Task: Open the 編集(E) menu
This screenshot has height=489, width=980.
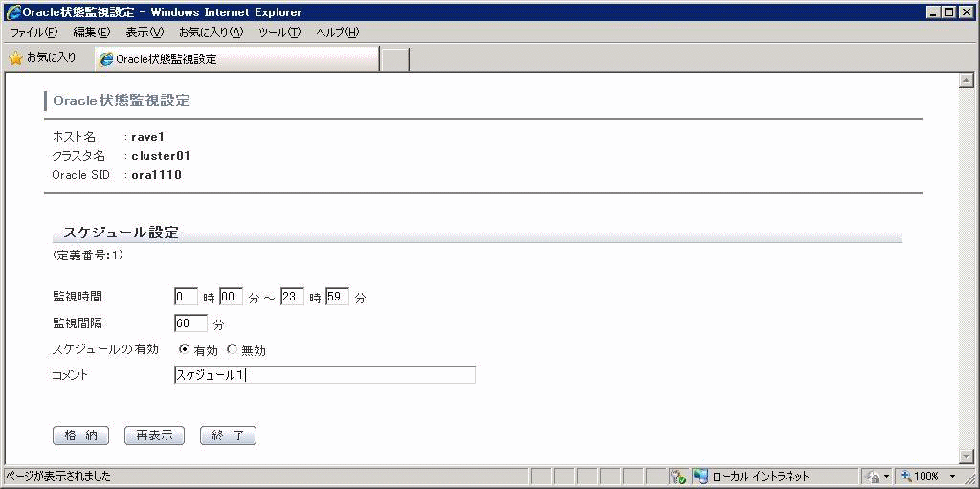Action: click(x=91, y=33)
